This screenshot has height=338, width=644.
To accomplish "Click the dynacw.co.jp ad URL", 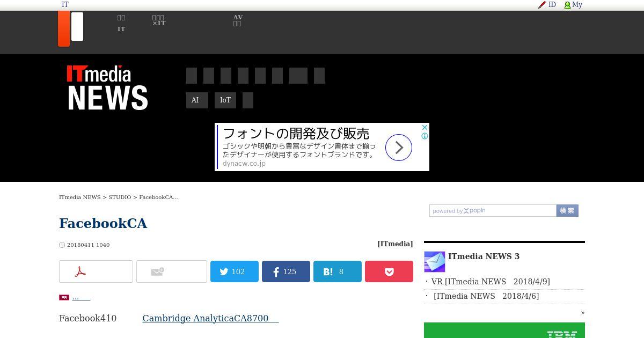I will point(244,164).
